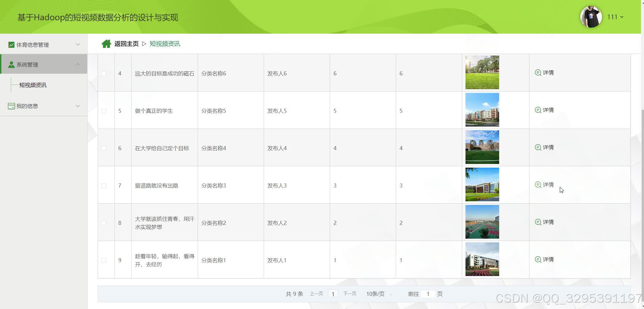Click the cell 发布人4
The height and width of the screenshot is (309, 644).
277,148
